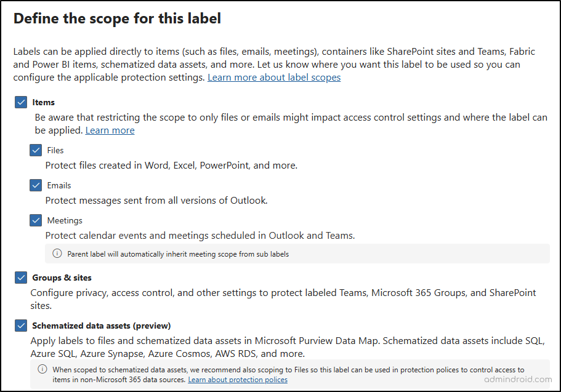Open the Learn about protection polices link

238,380
